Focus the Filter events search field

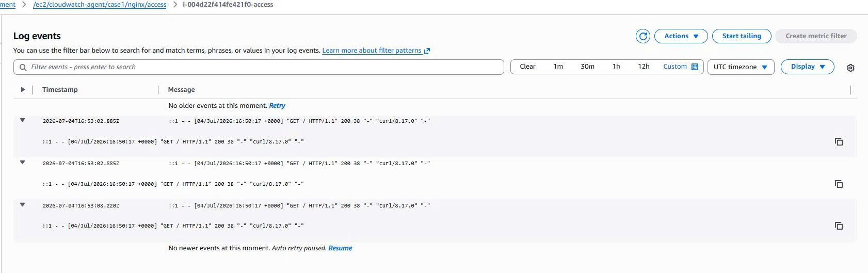point(259,67)
